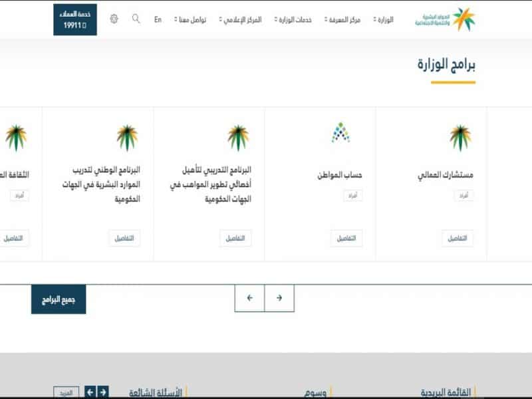
Task: Click the الأسئلة الشائعة heading
Action: click(x=156, y=392)
